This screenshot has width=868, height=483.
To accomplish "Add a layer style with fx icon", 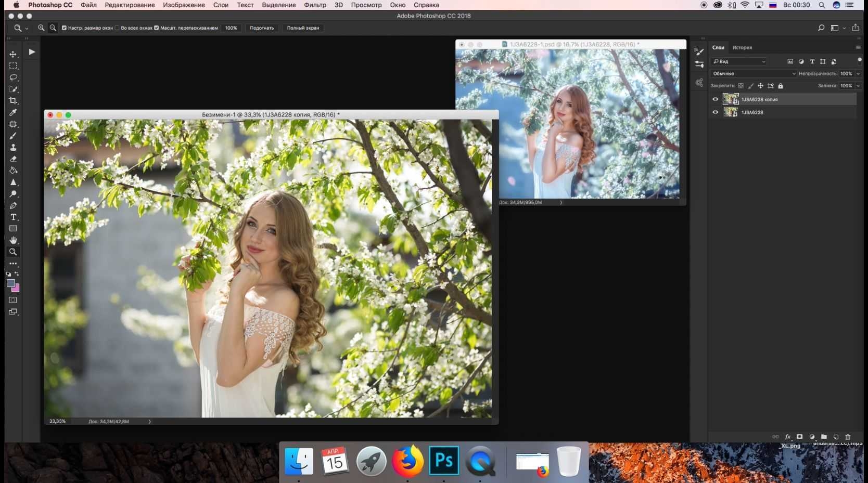I will tap(788, 437).
